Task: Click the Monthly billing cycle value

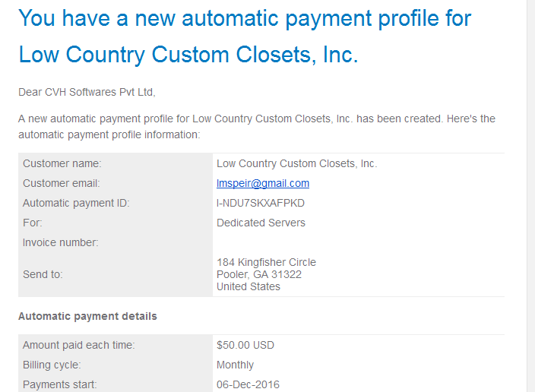Action: 235,365
